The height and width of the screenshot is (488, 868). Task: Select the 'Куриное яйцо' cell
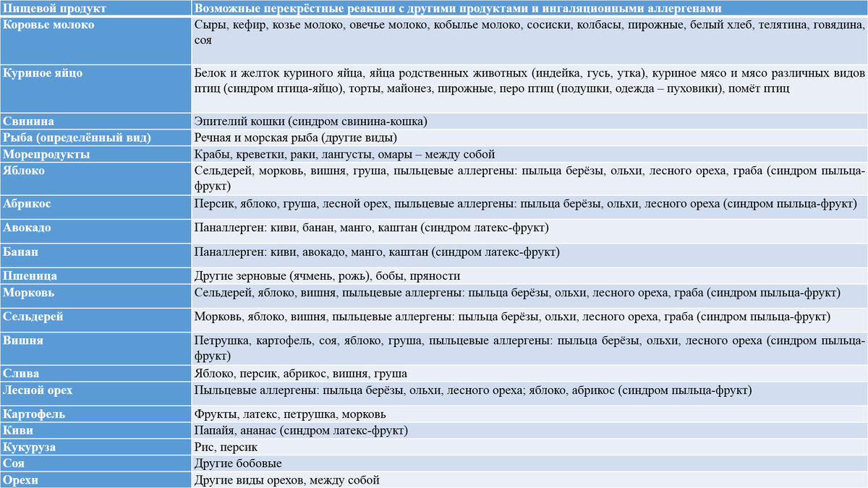pyautogui.click(x=96, y=89)
